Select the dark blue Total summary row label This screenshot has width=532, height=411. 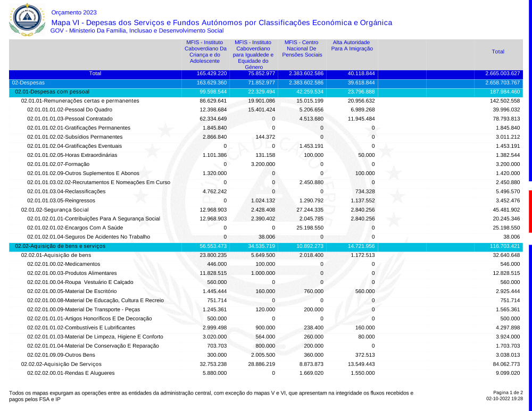click(x=95, y=73)
